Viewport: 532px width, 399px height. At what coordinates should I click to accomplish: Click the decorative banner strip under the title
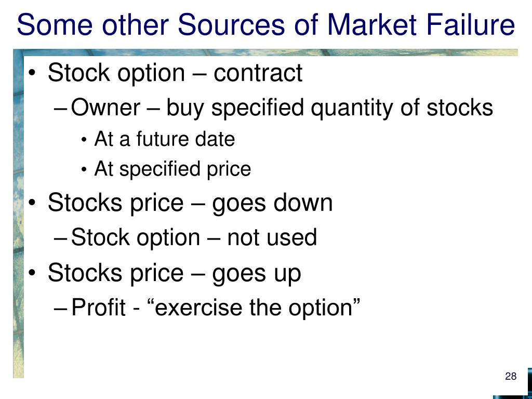265,52
